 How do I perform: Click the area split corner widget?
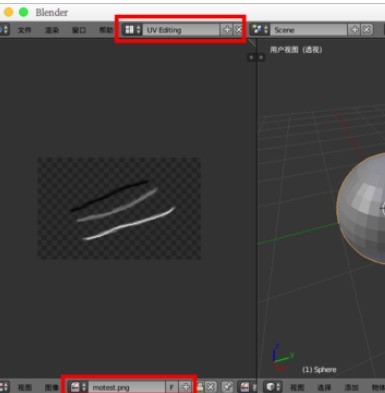pyautogui.click(x=252, y=43)
